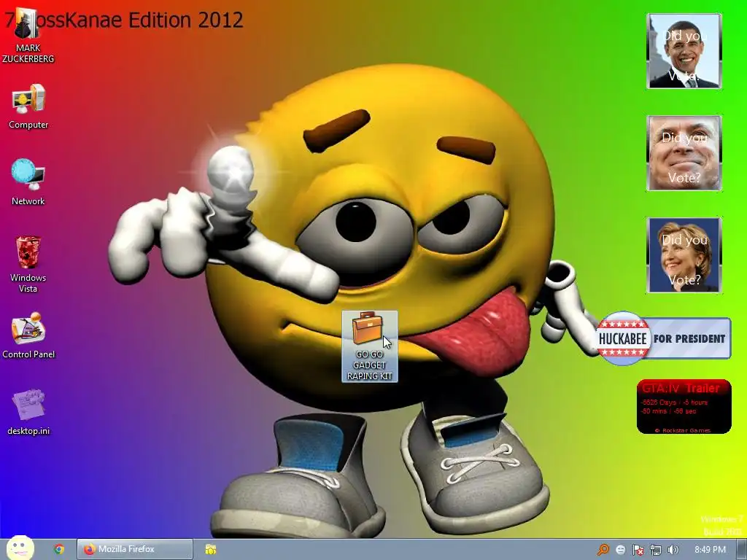Click the Huckabee For President gadget
Viewport: 747px width, 560px height.
[x=664, y=338]
